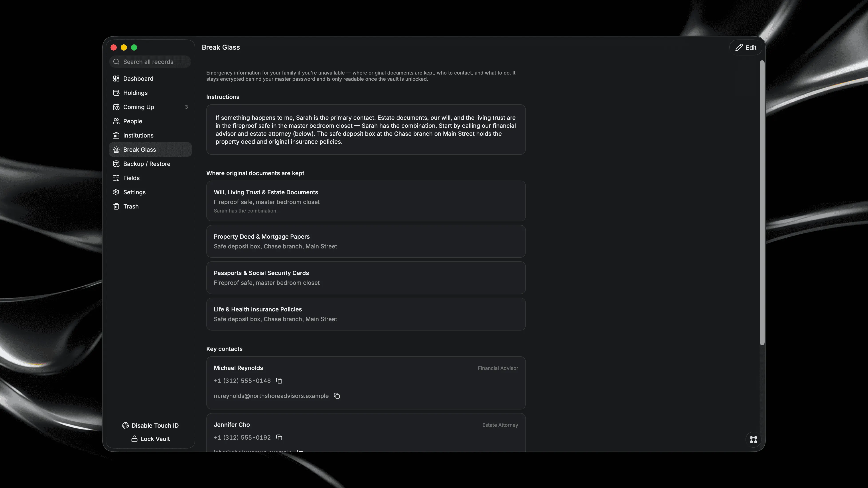868x488 pixels.
Task: Select Break Glass in sidebar
Action: tap(150, 150)
